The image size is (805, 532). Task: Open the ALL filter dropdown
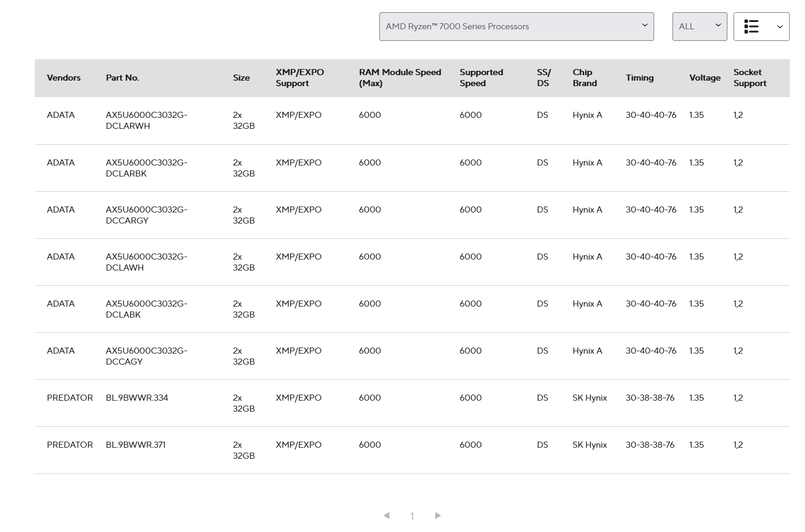(699, 27)
